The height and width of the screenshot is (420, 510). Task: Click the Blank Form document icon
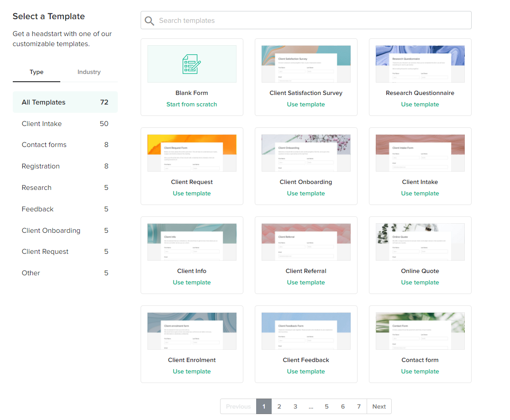[192, 64]
